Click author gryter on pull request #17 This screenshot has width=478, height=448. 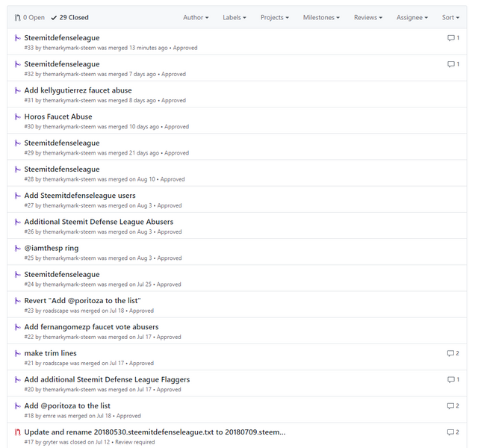click(x=50, y=442)
